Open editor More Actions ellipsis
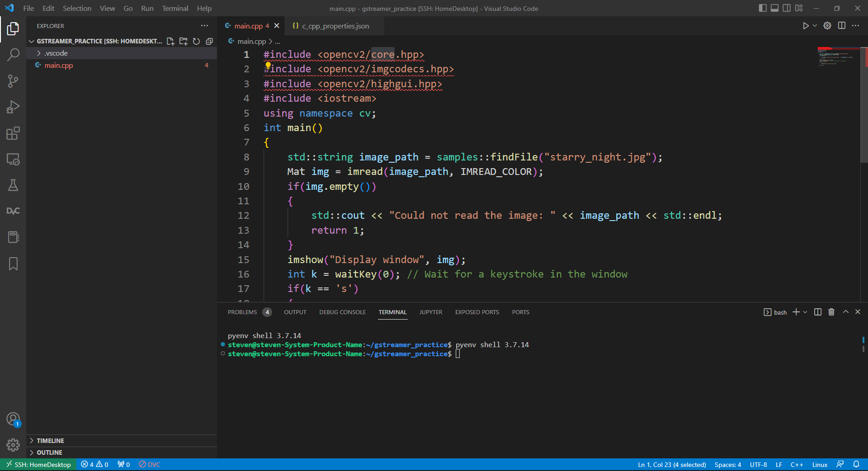 click(855, 26)
